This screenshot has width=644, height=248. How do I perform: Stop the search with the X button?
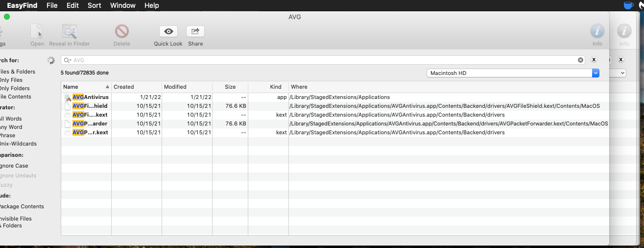click(594, 60)
